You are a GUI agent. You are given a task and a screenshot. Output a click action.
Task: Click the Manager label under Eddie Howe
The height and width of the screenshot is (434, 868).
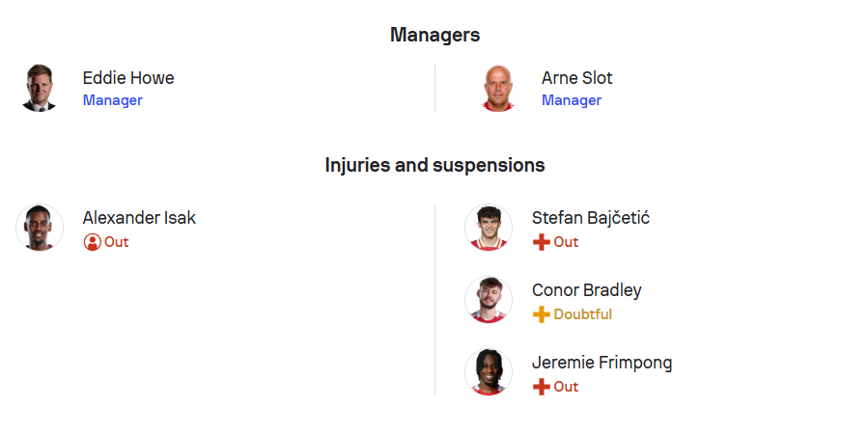(113, 100)
